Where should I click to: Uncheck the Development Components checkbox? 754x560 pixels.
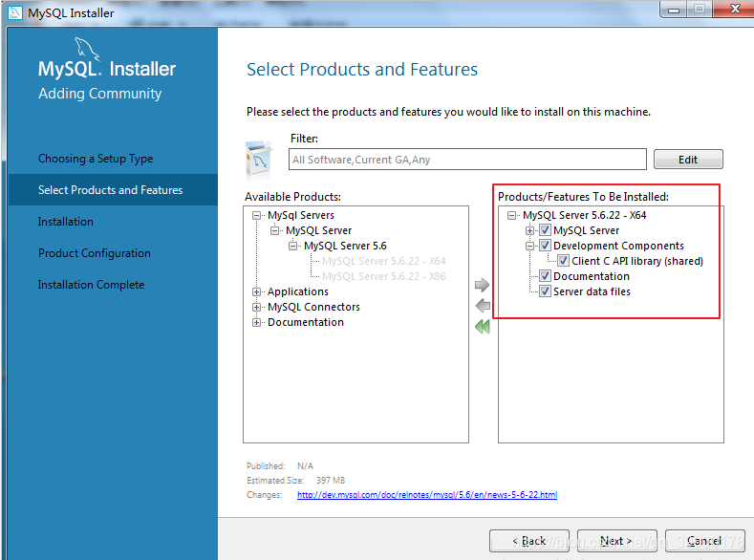click(545, 246)
